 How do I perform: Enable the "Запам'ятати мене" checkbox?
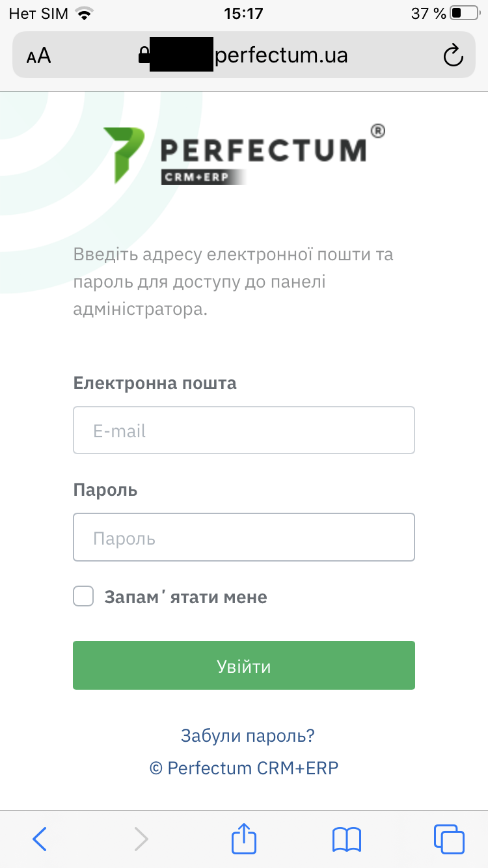click(x=83, y=596)
